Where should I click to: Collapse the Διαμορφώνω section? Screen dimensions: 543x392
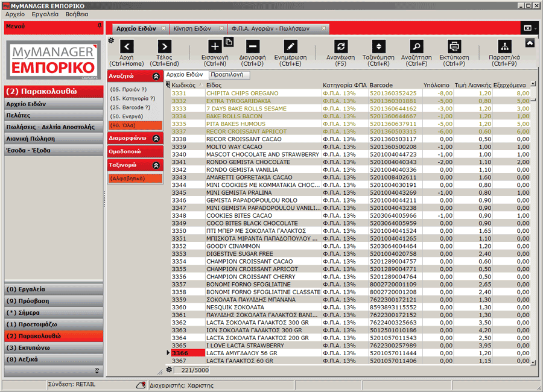coord(156,138)
